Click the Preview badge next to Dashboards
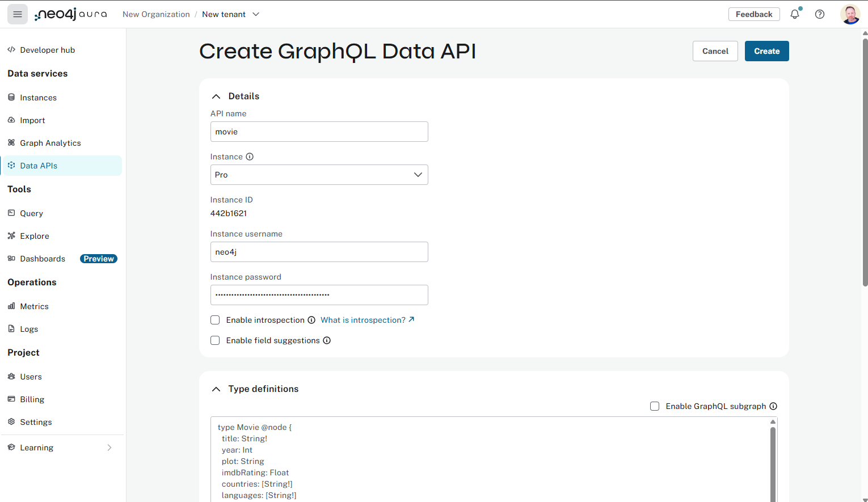The height and width of the screenshot is (502, 868). click(x=99, y=259)
